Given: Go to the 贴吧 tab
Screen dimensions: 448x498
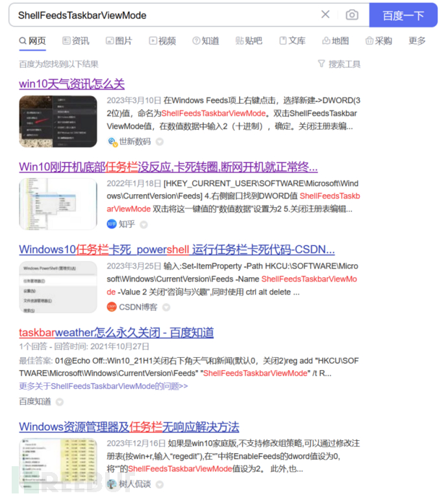Looking at the screenshot, I should point(249,41).
